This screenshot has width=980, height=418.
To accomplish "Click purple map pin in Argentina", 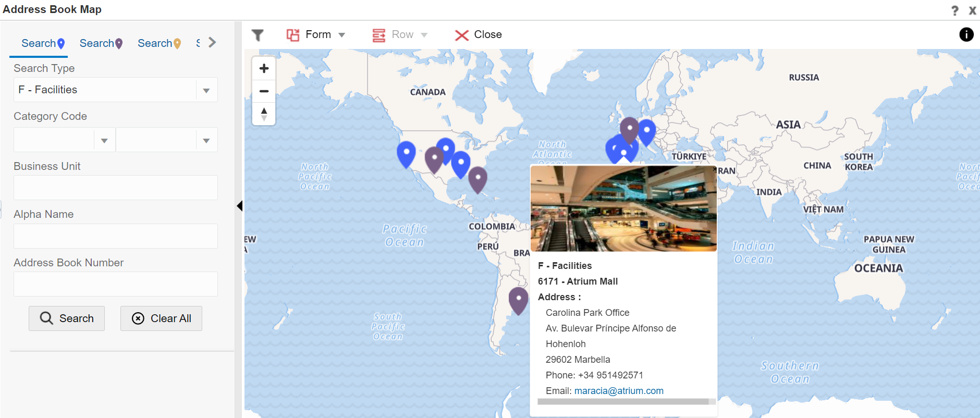I will coord(518,301).
